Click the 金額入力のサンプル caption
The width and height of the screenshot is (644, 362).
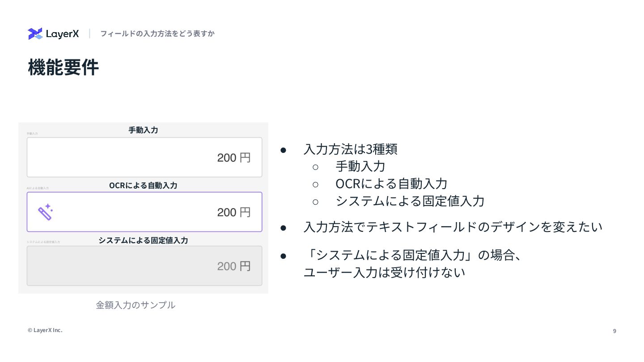coord(136,305)
